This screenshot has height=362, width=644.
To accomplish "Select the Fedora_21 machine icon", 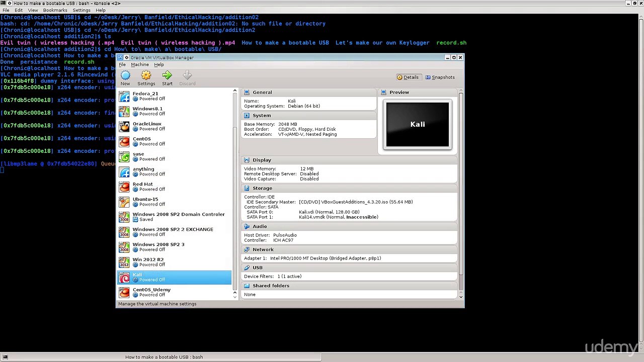I will [124, 96].
